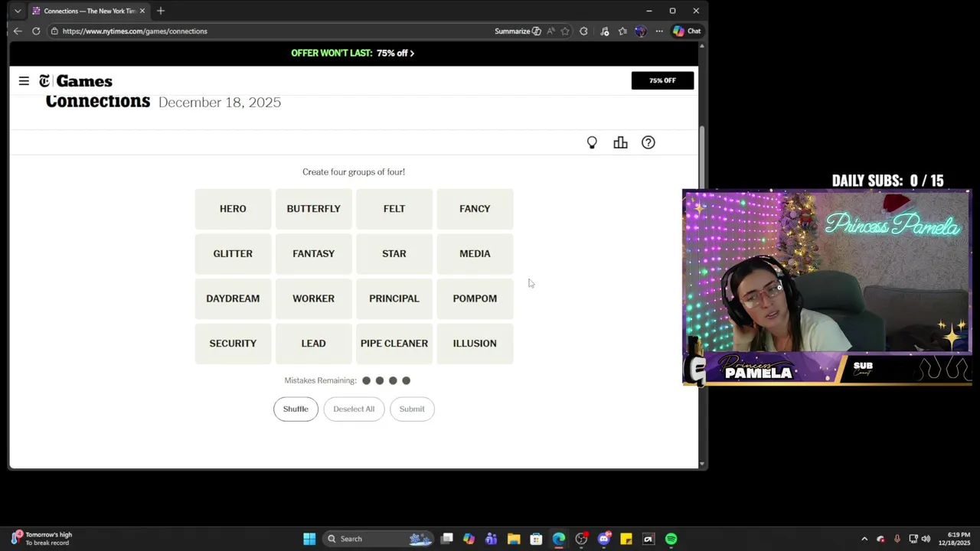
Task: Pick the SECURITY word tile
Action: (233, 344)
